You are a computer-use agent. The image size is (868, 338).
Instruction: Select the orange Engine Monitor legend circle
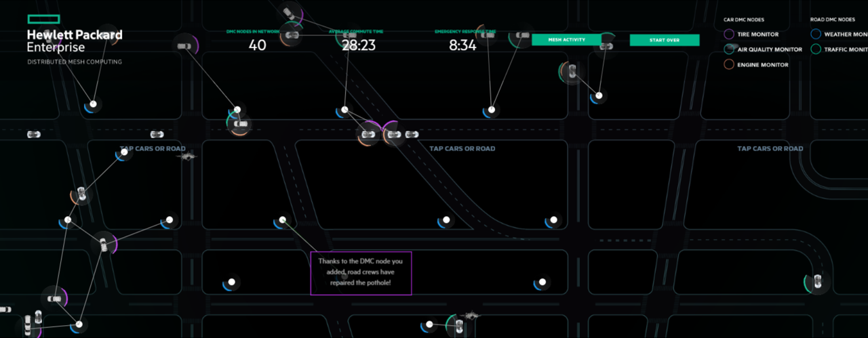(729, 65)
